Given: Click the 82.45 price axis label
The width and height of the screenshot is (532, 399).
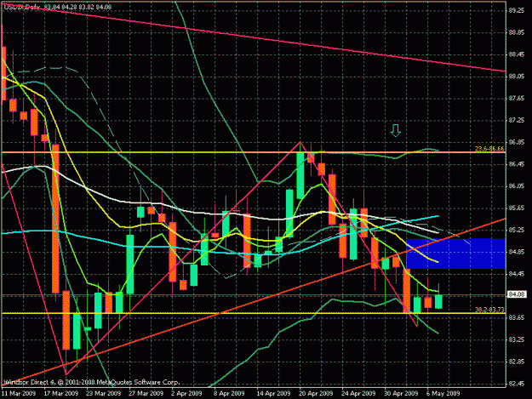Looking at the screenshot, I should [517, 384].
